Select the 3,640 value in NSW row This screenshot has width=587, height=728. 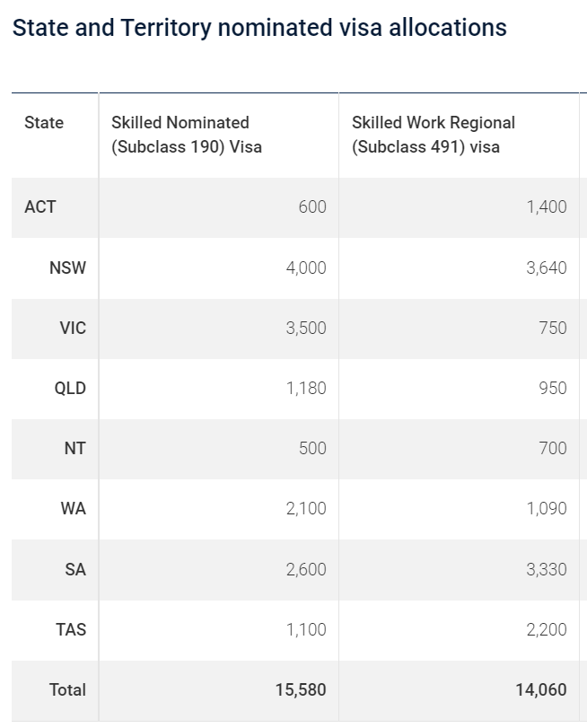click(547, 268)
